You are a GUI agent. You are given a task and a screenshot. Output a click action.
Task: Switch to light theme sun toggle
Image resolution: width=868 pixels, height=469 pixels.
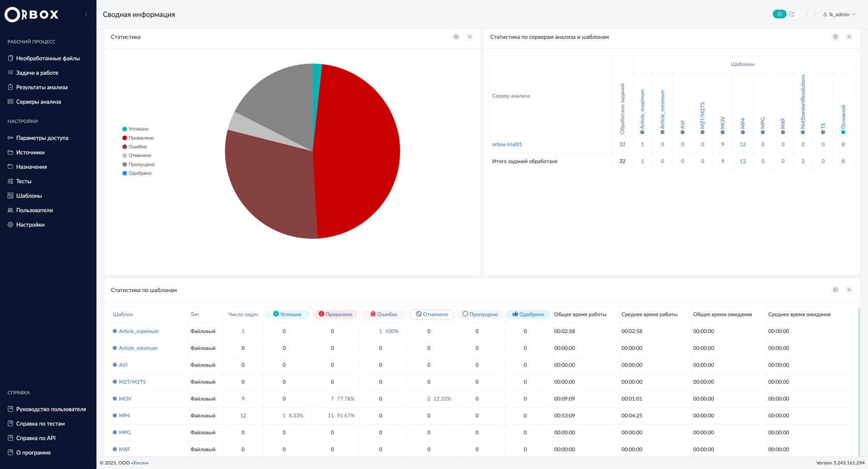779,14
